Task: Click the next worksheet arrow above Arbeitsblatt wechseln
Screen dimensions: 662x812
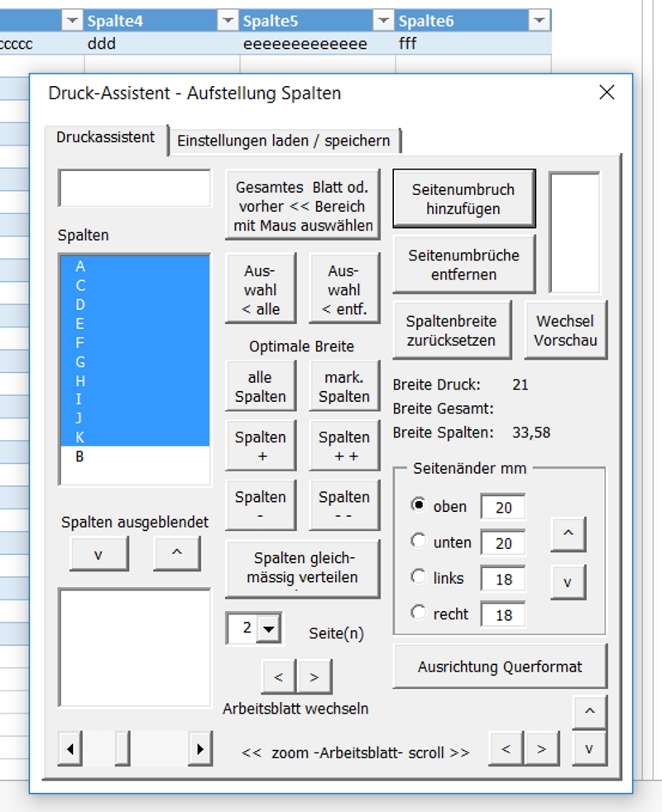Action: point(314,677)
